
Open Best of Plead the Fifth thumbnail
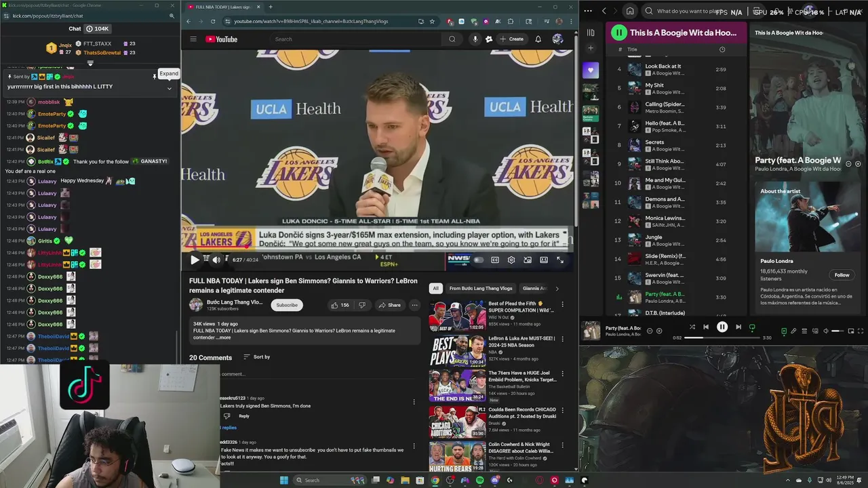[x=457, y=315]
